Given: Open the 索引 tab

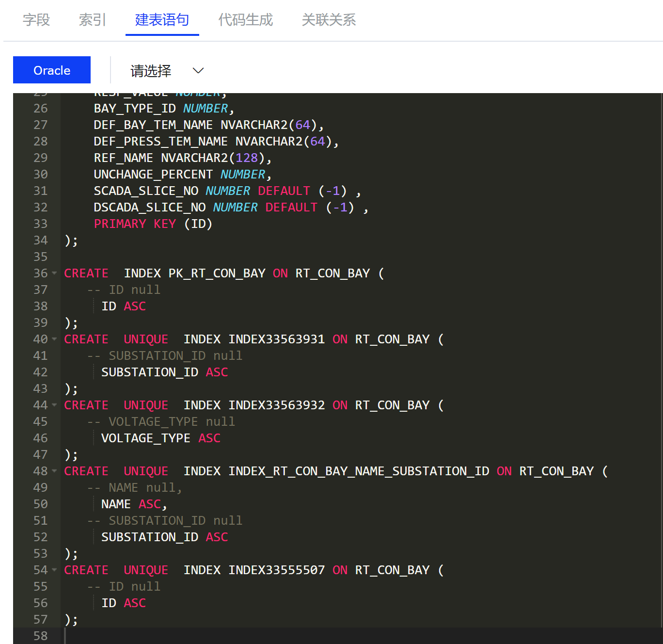Looking at the screenshot, I should click(92, 20).
